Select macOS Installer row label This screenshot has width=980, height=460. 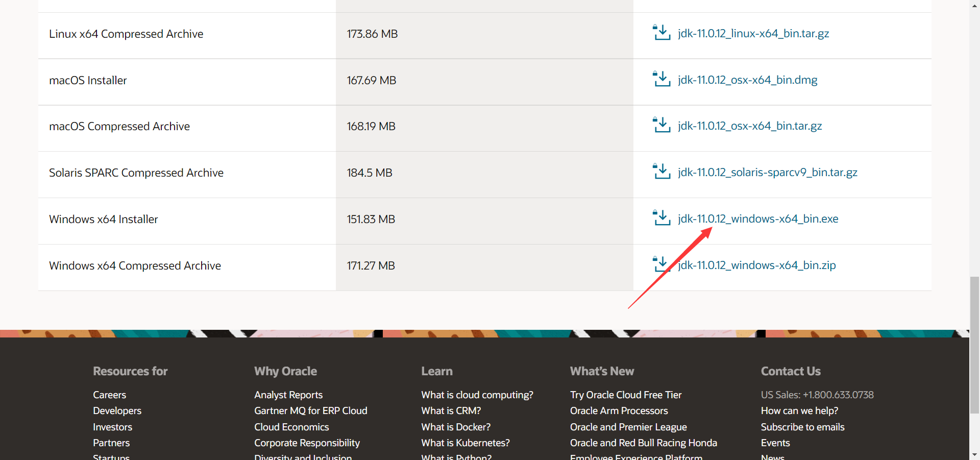click(x=88, y=80)
